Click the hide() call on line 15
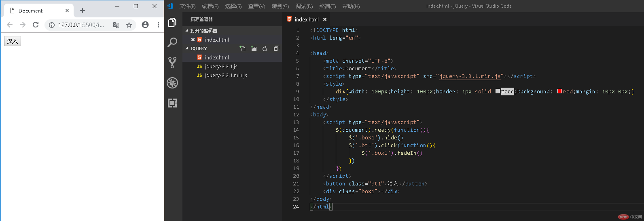This screenshot has height=221, width=644. click(x=393, y=137)
